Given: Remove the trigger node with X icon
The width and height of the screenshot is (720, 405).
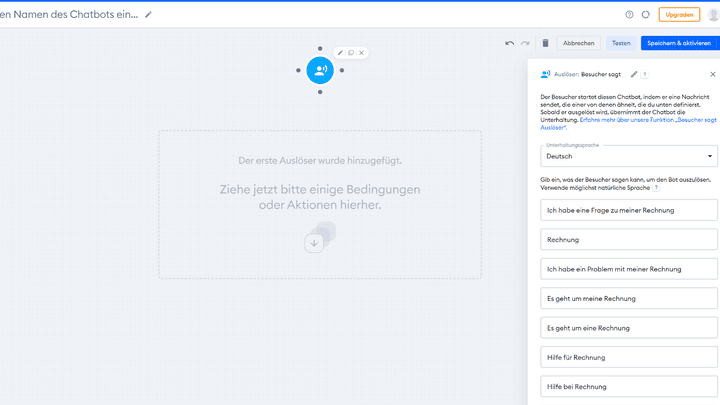Looking at the screenshot, I should tap(361, 53).
